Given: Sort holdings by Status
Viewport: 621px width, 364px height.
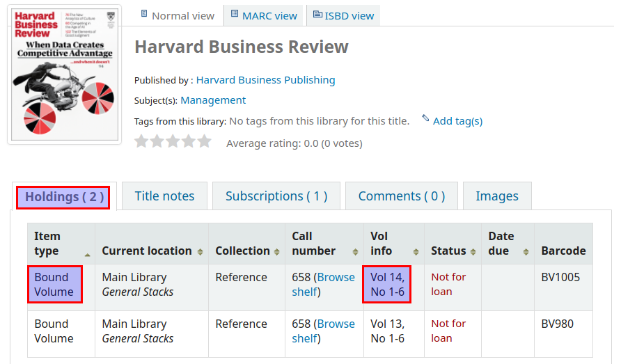Looking at the screenshot, I should pos(453,244).
